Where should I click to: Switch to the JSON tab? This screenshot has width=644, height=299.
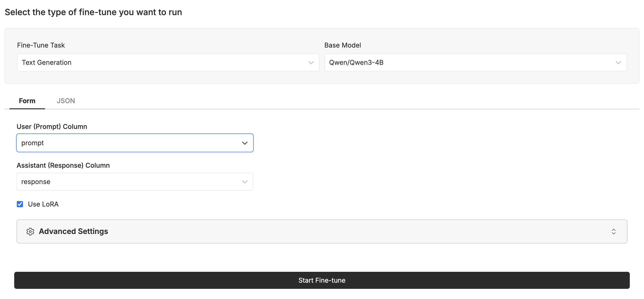(66, 101)
